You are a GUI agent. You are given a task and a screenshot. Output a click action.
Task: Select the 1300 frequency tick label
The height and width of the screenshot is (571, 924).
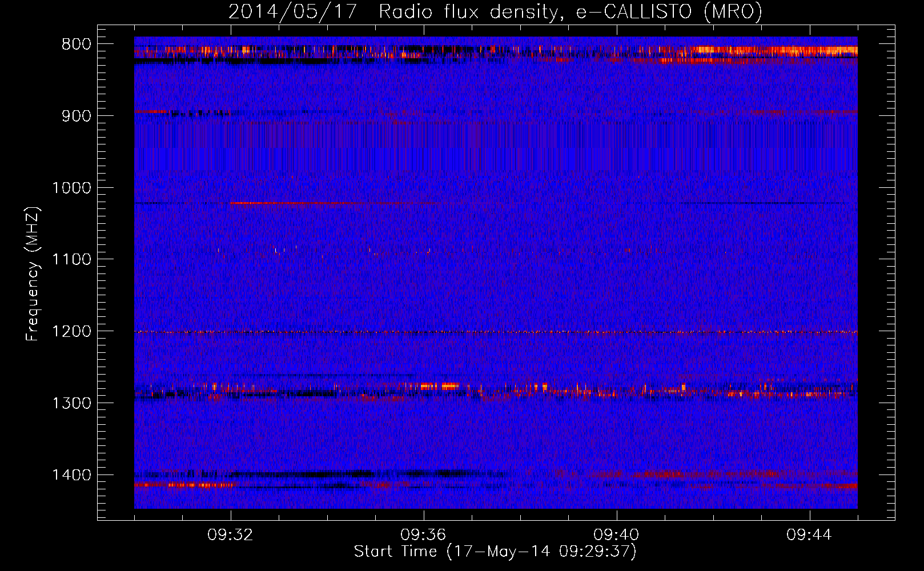[71, 403]
